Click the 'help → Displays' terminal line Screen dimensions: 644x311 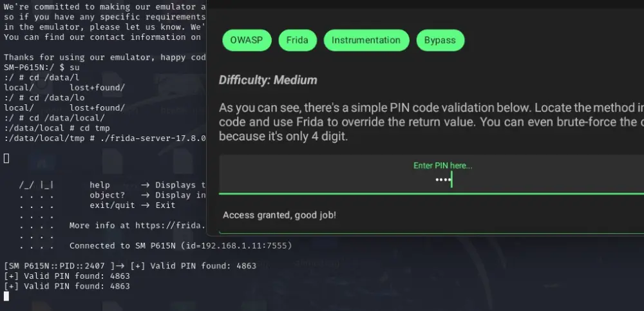147,185
